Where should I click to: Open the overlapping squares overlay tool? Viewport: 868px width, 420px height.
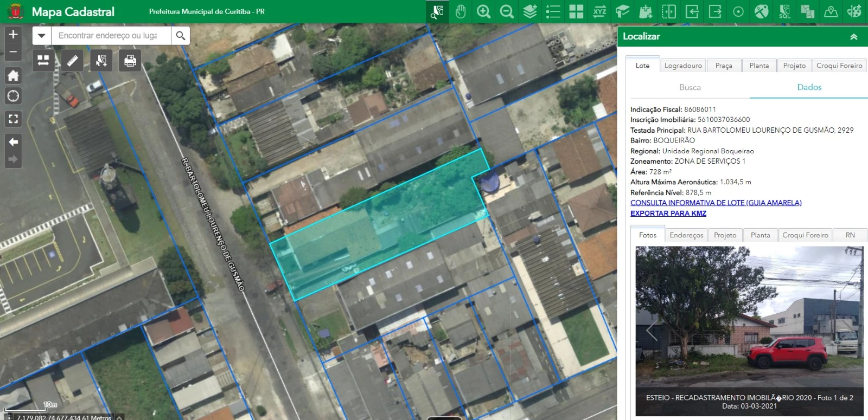(x=808, y=11)
